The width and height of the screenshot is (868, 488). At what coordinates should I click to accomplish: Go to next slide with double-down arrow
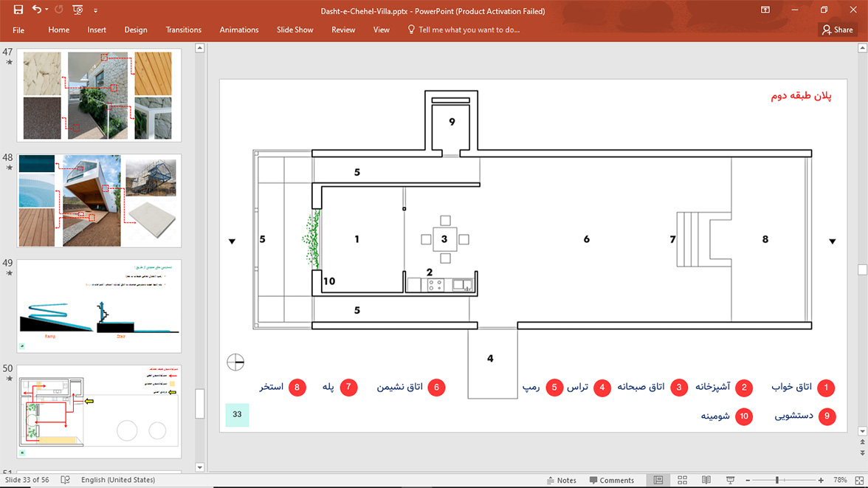[862, 453]
